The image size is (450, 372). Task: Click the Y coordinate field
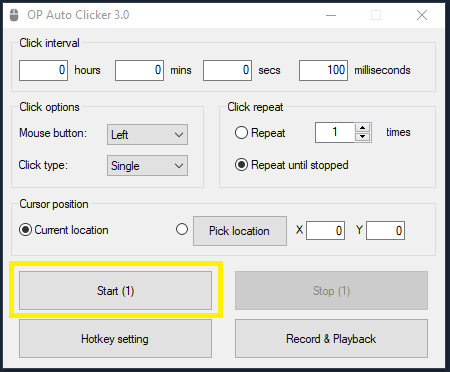pos(385,231)
